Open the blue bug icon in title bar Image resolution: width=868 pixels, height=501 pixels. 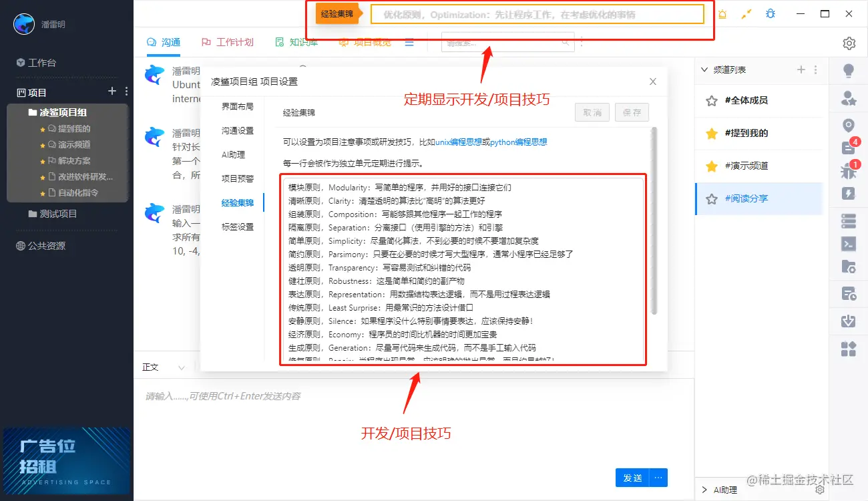771,13
